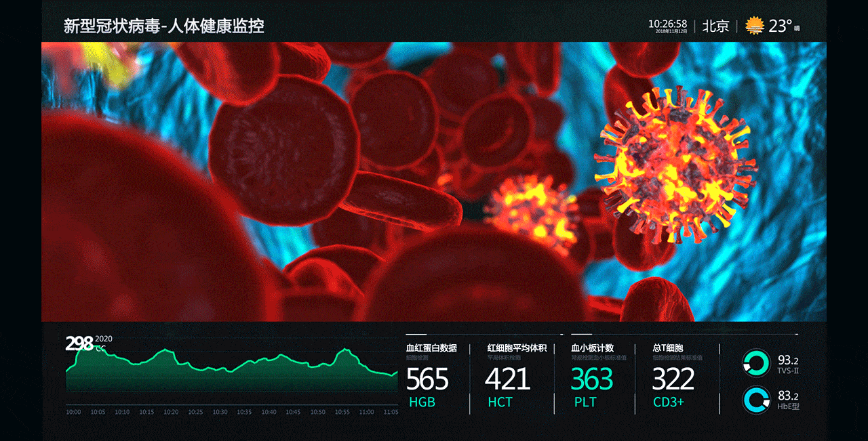Click the clock reading 10:26:58

tap(667, 23)
